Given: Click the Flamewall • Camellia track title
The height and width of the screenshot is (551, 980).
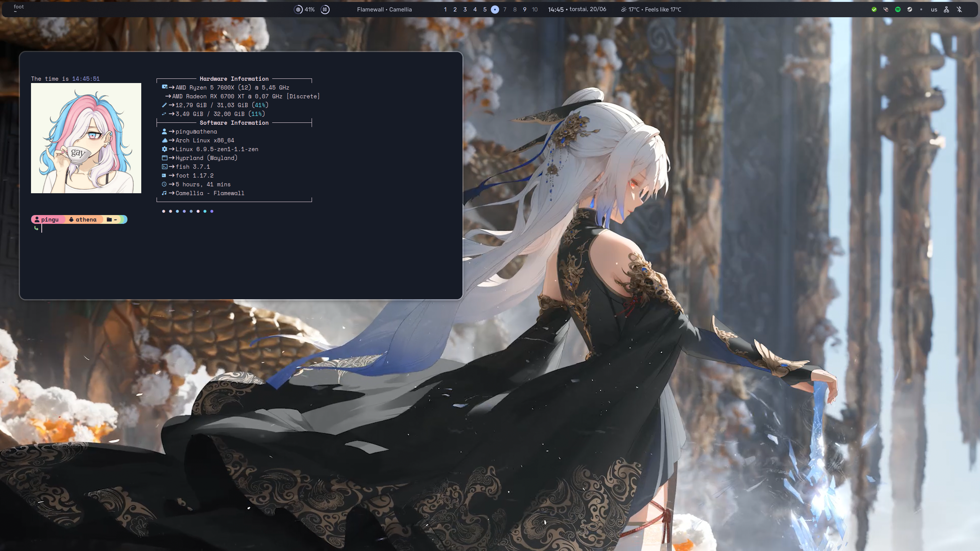Looking at the screenshot, I should coord(384,10).
